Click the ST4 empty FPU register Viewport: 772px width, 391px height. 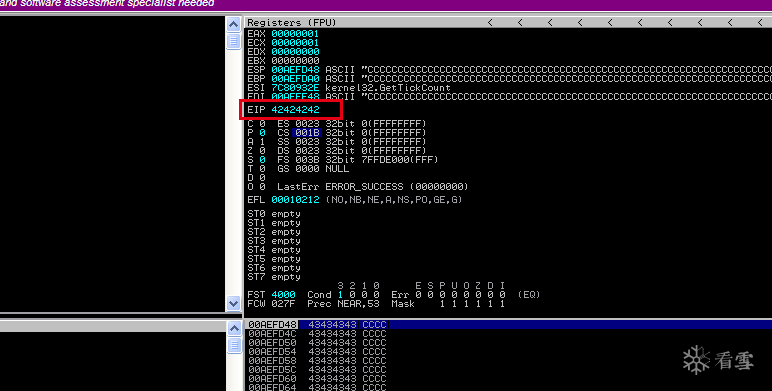274,250
